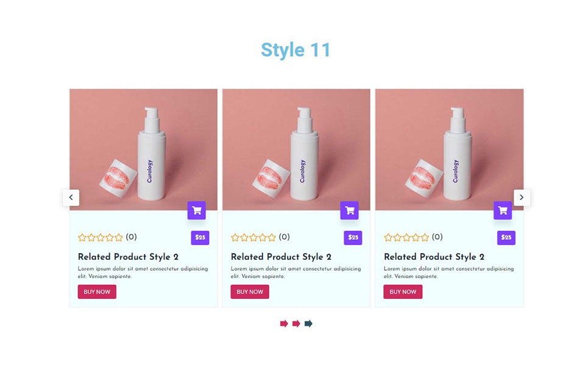Add the middle product to cart
This screenshot has height=366, width=588.
coord(350,210)
